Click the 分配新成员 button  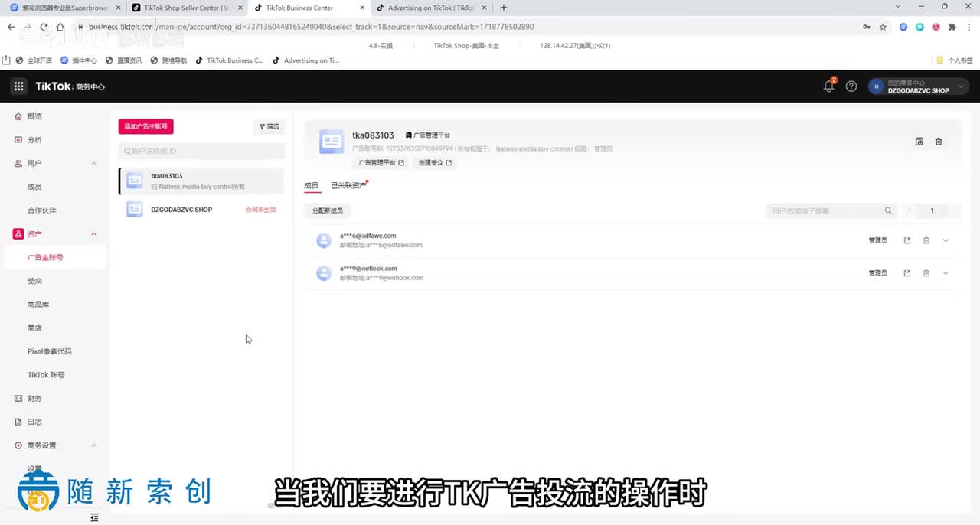tap(328, 210)
